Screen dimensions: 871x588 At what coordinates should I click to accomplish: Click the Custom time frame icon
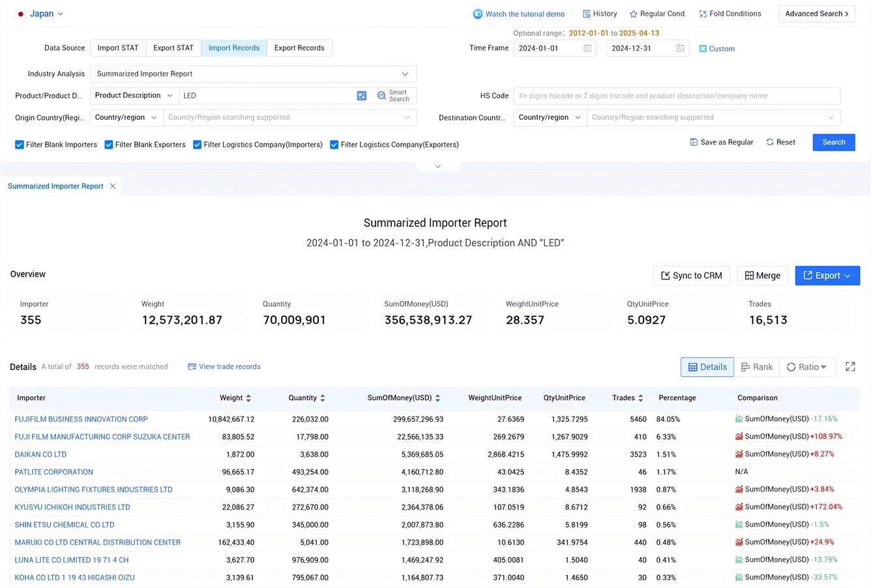[x=703, y=49]
